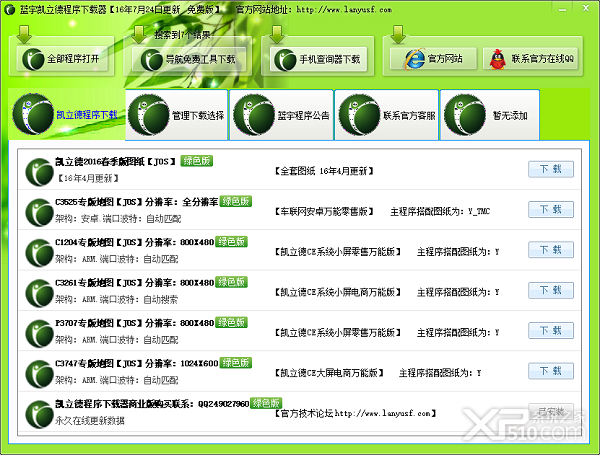Click the logo icon of the C3525专版地图 row
This screenshot has width=600, height=455.
39,212
